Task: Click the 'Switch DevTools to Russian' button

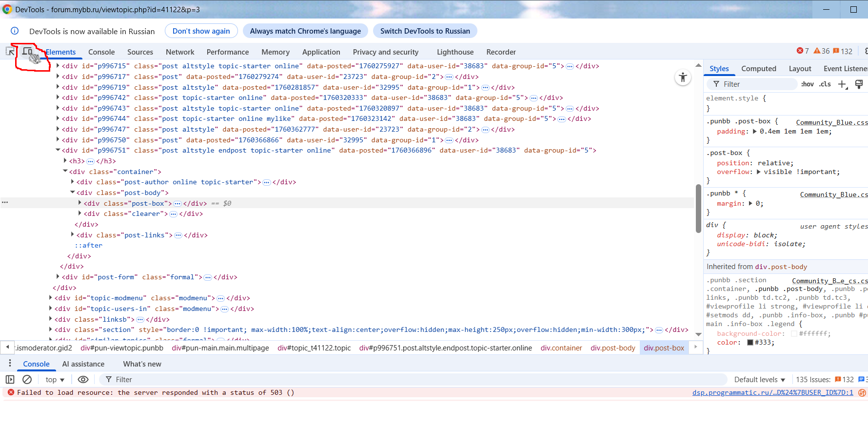Action: 425,31
